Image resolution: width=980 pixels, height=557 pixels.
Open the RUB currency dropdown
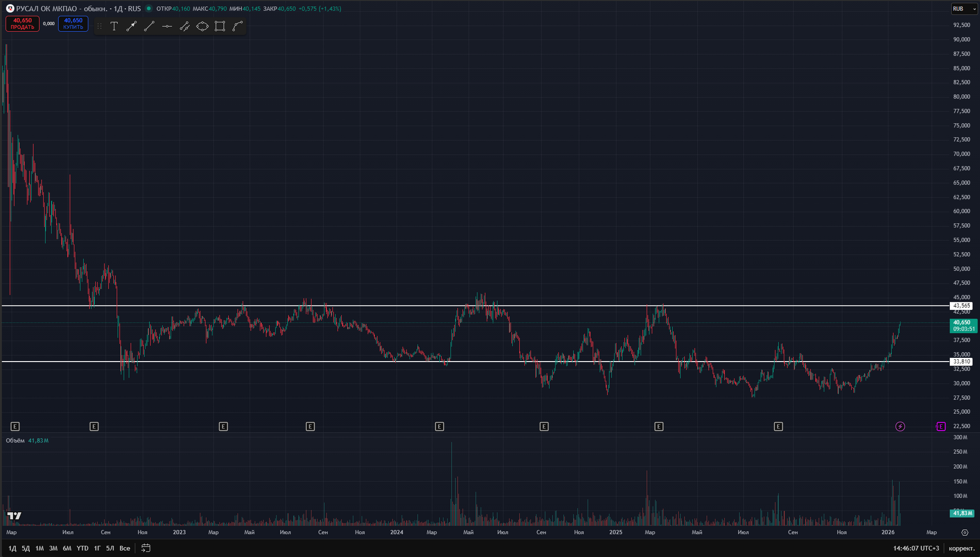pyautogui.click(x=964, y=9)
